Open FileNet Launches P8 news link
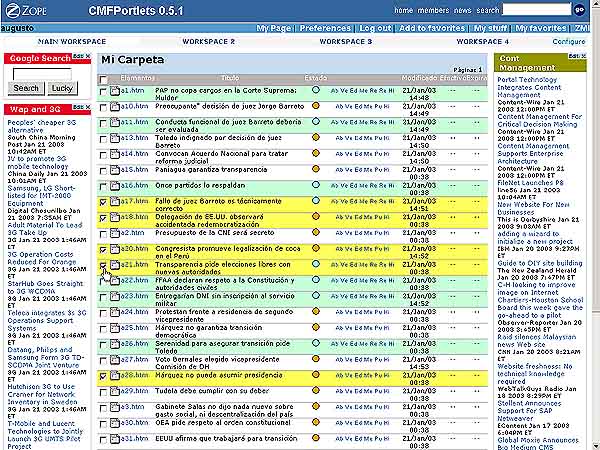The height and width of the screenshot is (450, 600). (x=530, y=183)
